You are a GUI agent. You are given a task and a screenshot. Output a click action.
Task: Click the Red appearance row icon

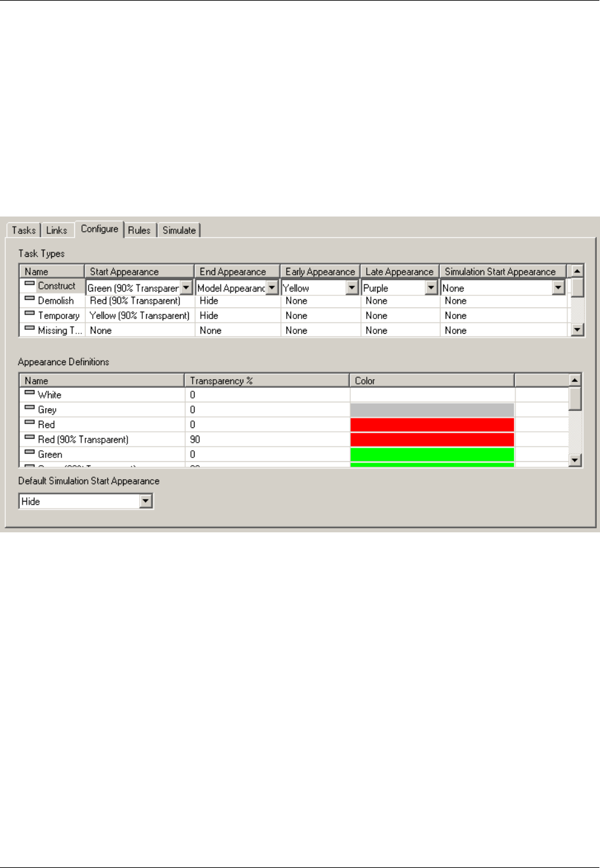click(29, 422)
